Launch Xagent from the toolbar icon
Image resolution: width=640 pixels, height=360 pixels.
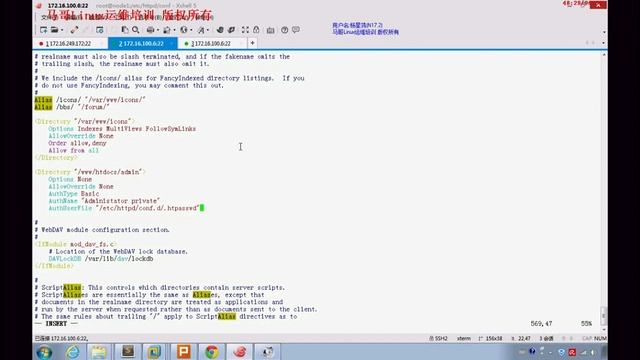(x=231, y=30)
